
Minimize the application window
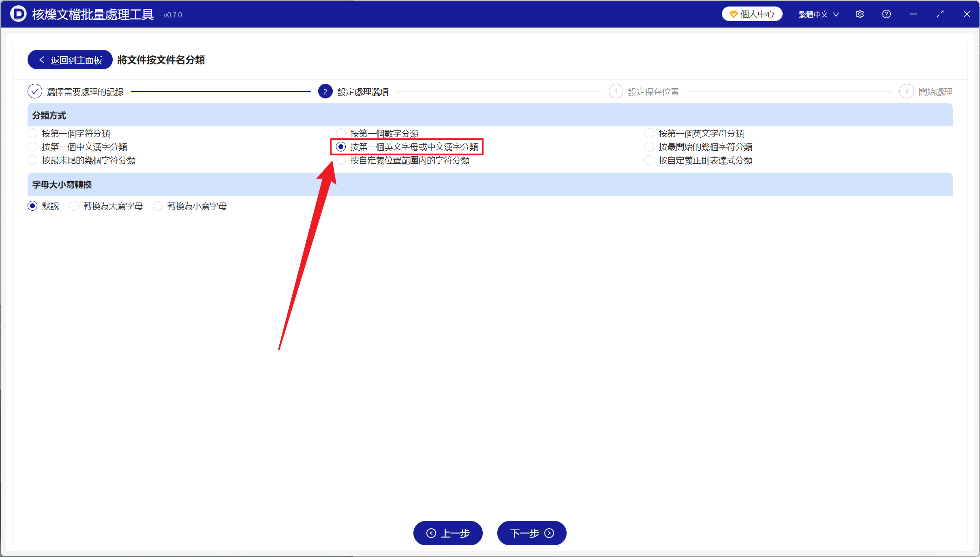pos(913,14)
